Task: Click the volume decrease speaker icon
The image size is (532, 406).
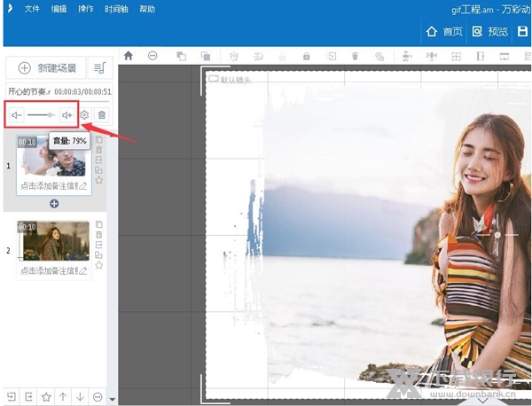Action: 16,115
